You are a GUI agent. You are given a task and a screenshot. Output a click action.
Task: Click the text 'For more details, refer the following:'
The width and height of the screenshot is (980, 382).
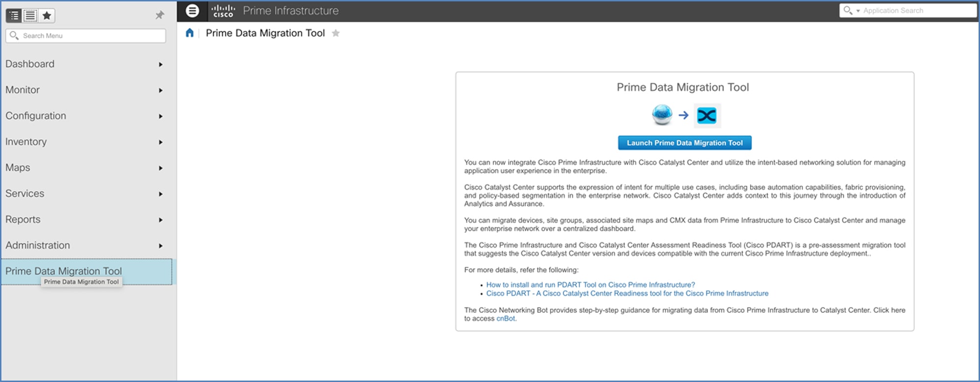click(521, 270)
